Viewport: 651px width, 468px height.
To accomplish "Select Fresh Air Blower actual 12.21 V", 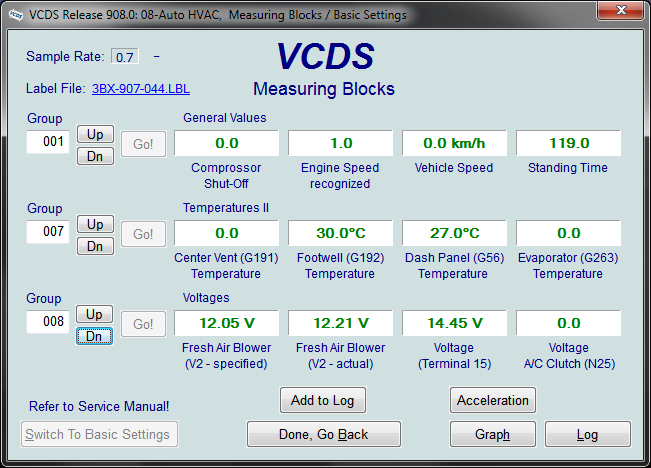I will pyautogui.click(x=340, y=323).
